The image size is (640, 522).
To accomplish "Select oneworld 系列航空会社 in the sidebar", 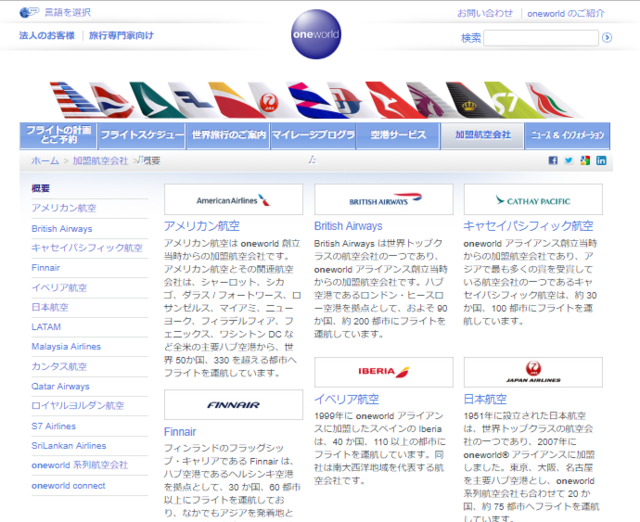I will click(80, 465).
